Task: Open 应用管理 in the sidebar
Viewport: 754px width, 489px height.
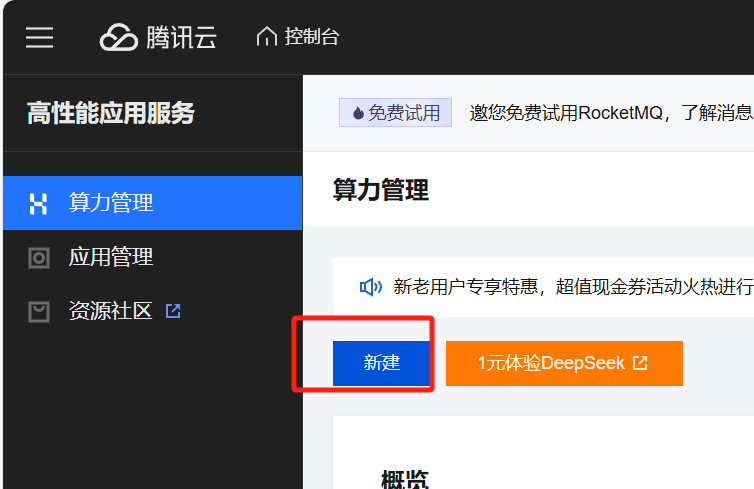Action: [x=152, y=257]
